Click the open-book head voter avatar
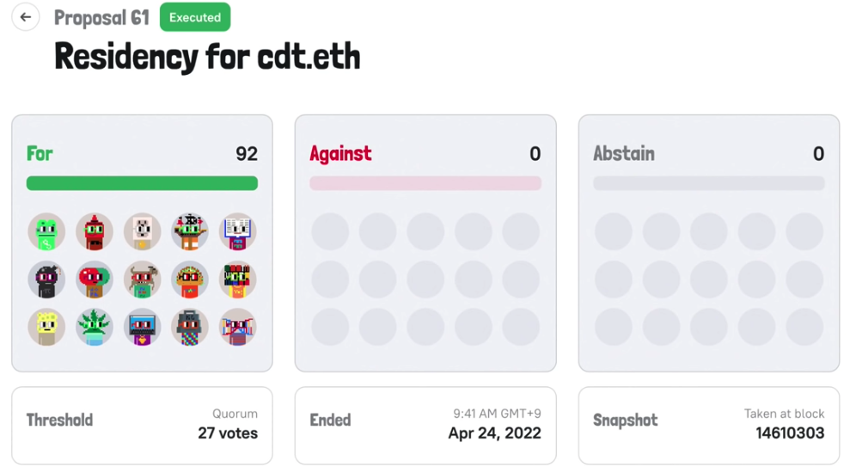The height and width of the screenshot is (473, 868). coord(237,232)
